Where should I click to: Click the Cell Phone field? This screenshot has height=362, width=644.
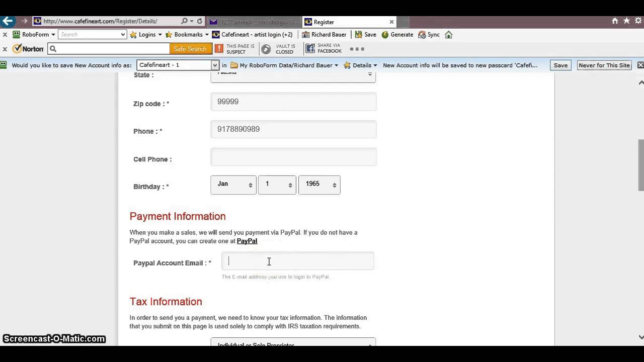click(x=293, y=157)
